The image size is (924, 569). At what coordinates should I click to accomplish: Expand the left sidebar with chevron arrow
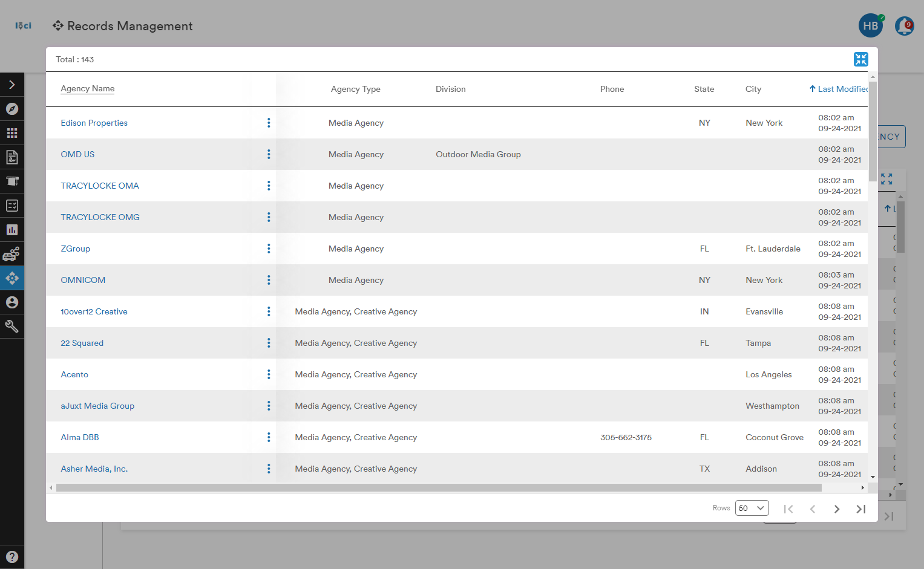point(12,85)
